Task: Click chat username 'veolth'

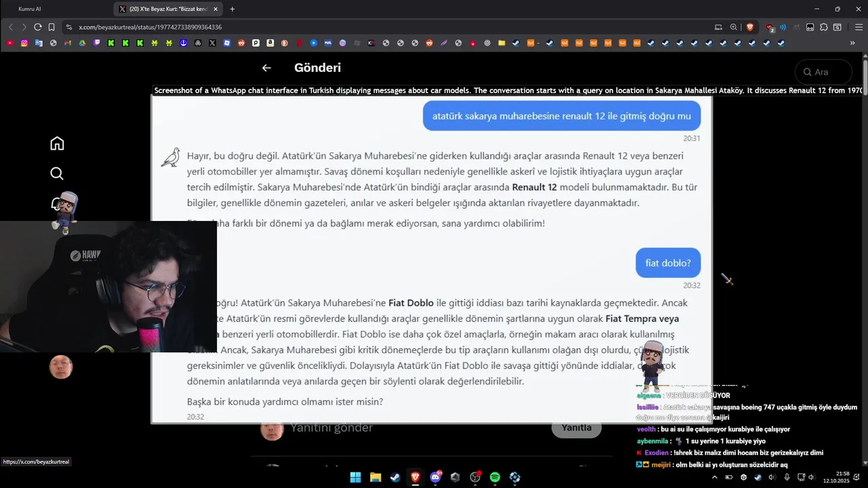Action: [646, 429]
